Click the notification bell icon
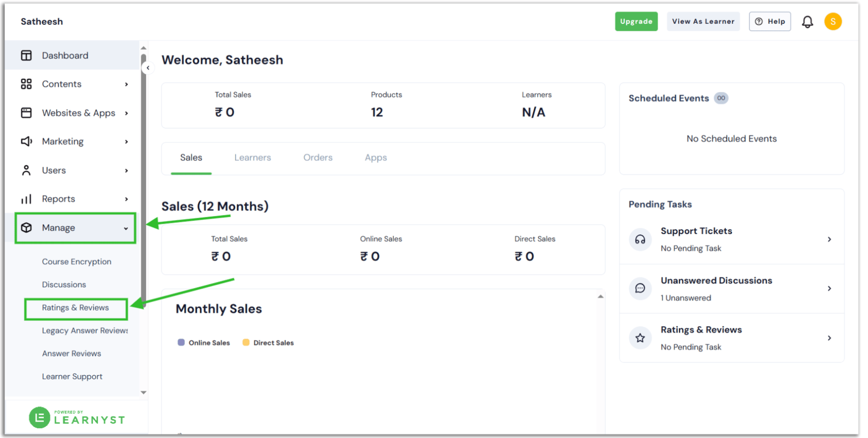This screenshot has width=868, height=438. point(807,22)
